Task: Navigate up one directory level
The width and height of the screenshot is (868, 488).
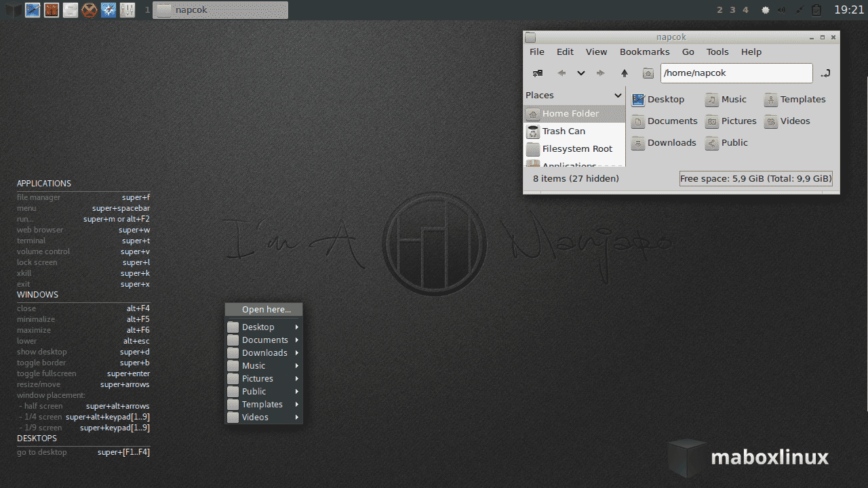Action: pyautogui.click(x=624, y=73)
